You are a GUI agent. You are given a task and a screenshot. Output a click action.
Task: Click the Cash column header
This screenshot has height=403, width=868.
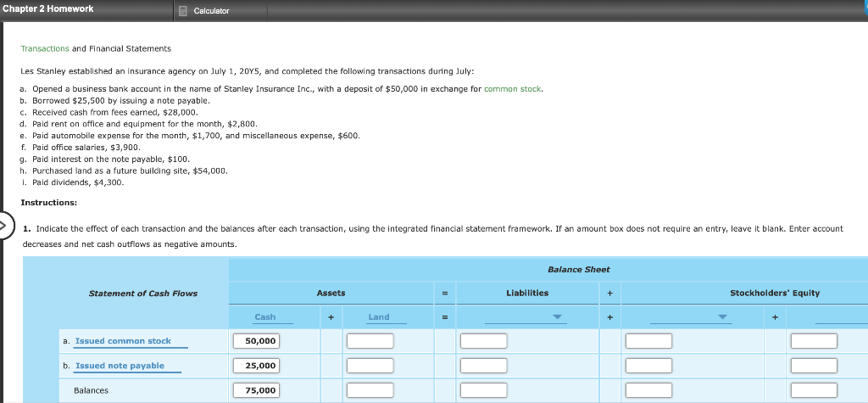(x=264, y=317)
